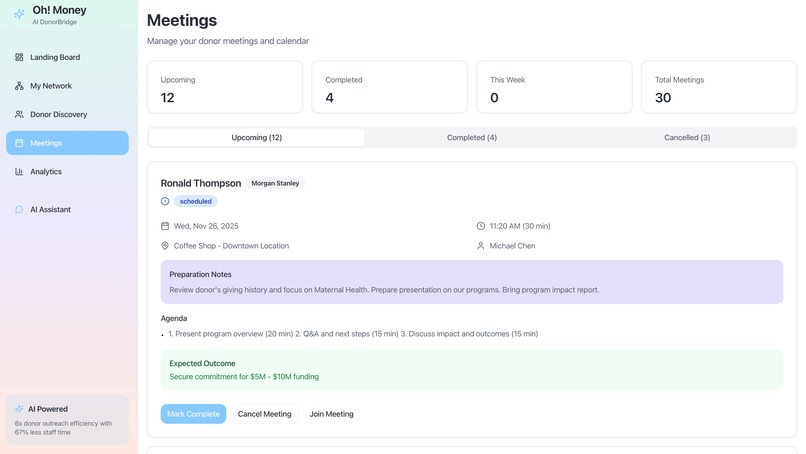Select Meetings in the sidebar
This screenshot has width=806, height=454.
(x=46, y=143)
